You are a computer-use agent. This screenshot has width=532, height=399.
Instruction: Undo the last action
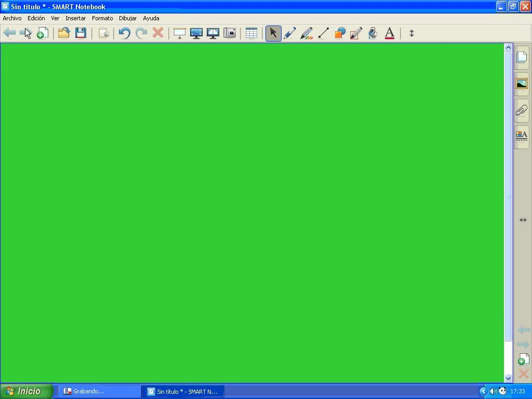point(125,33)
